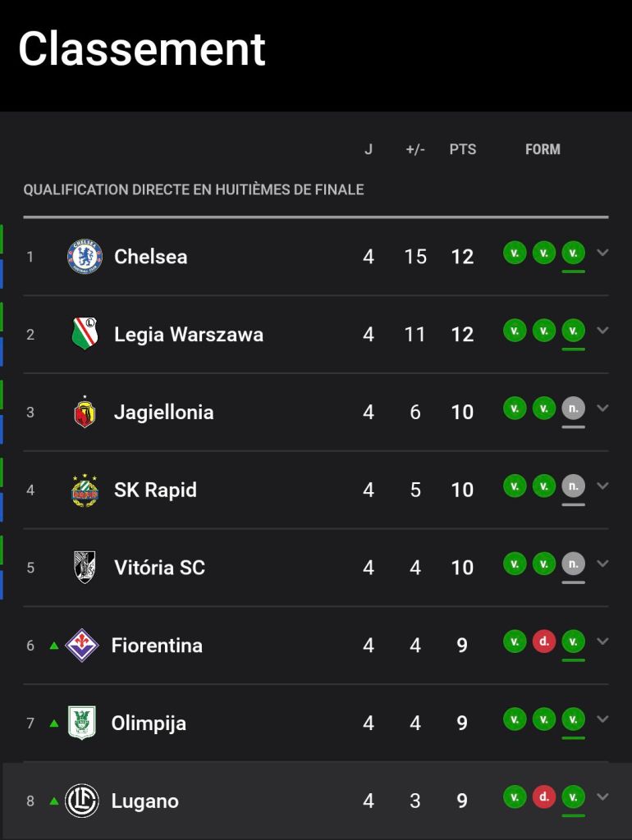Click the Chelsea club crest
The width and height of the screenshot is (632, 840).
(85, 257)
